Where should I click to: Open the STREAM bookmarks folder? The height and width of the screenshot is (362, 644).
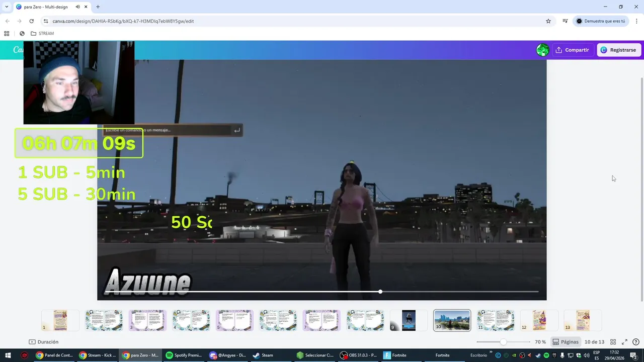[42, 34]
